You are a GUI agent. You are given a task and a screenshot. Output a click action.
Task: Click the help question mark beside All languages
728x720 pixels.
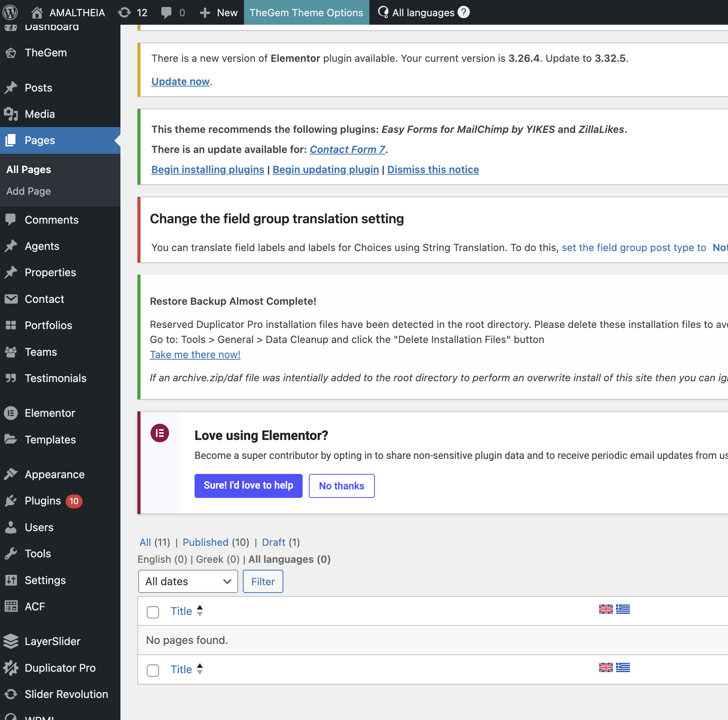pos(464,12)
